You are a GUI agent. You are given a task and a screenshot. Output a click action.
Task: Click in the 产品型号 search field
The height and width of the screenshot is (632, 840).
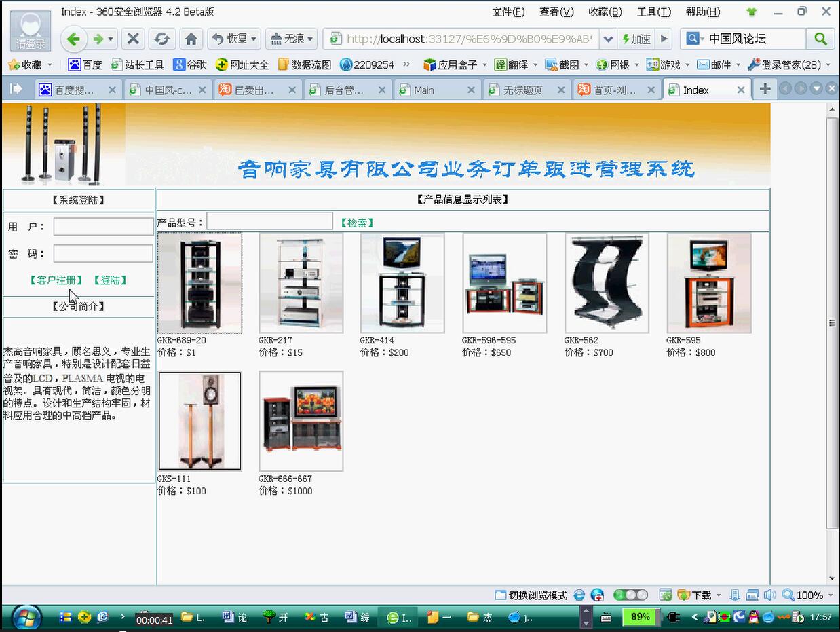point(270,221)
